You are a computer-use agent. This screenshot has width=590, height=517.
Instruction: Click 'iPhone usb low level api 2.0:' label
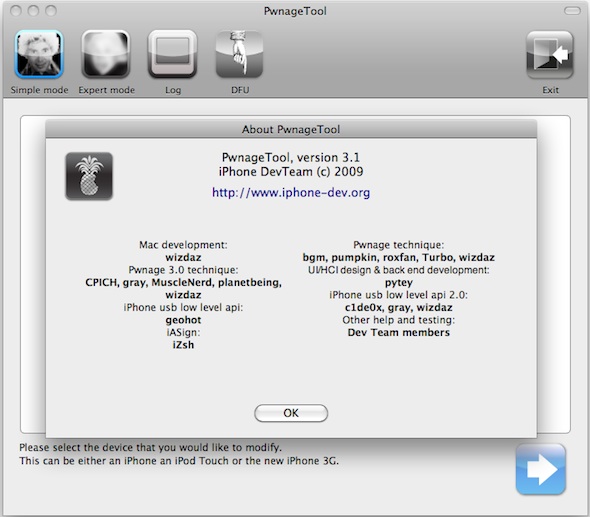[x=398, y=295]
